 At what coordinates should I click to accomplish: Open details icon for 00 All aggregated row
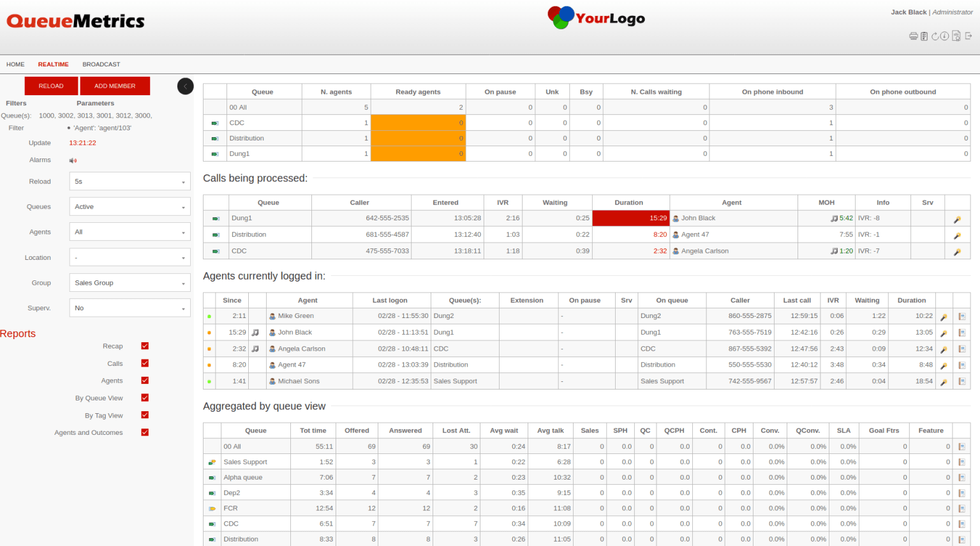[961, 447]
